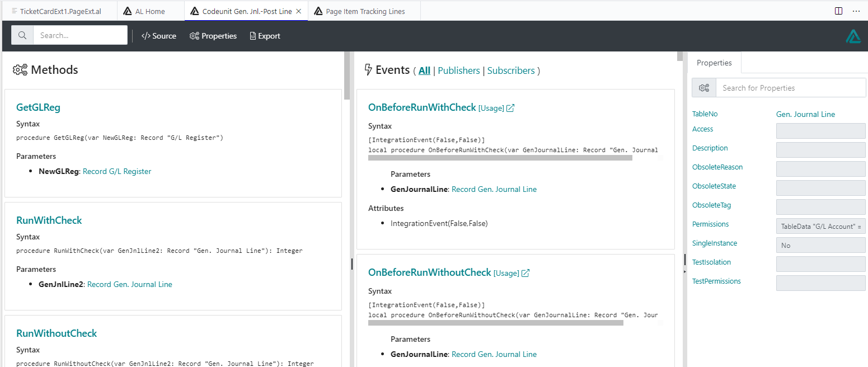Image resolution: width=868 pixels, height=367 pixels.
Task: Open the Page Item Tracking Lines tab
Action: coord(365,11)
